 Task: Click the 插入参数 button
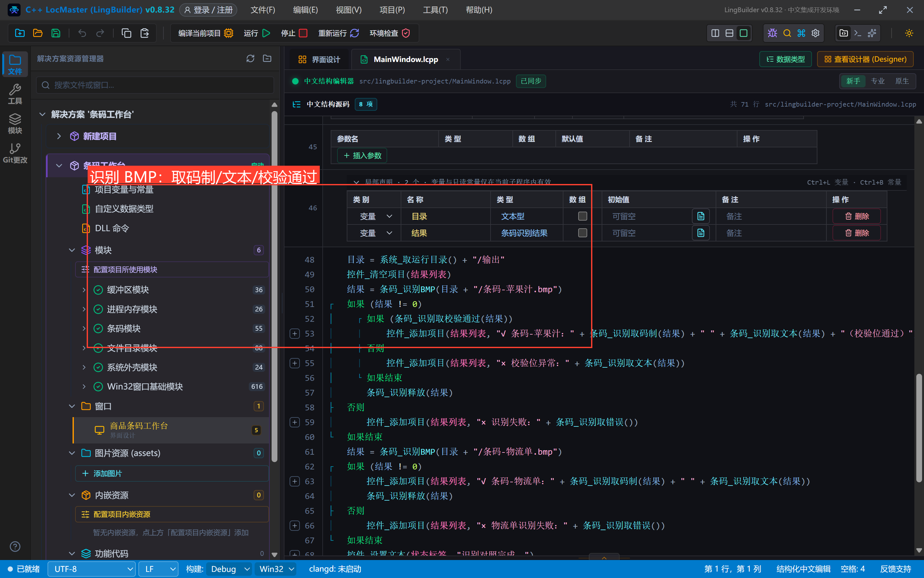coord(362,156)
